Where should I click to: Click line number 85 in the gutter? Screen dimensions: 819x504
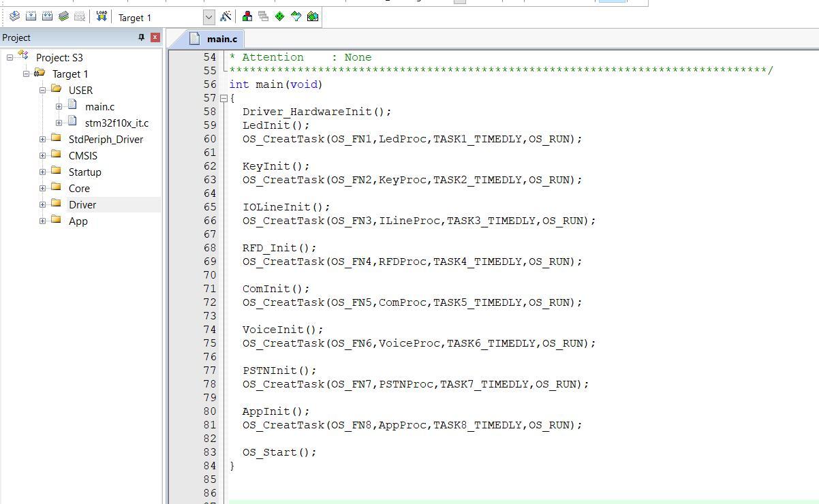click(209, 479)
